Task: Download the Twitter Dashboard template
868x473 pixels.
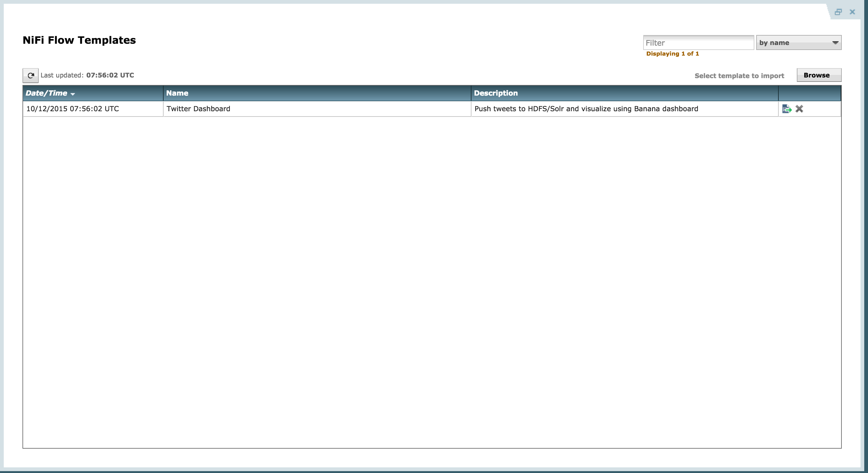Action: (787, 109)
